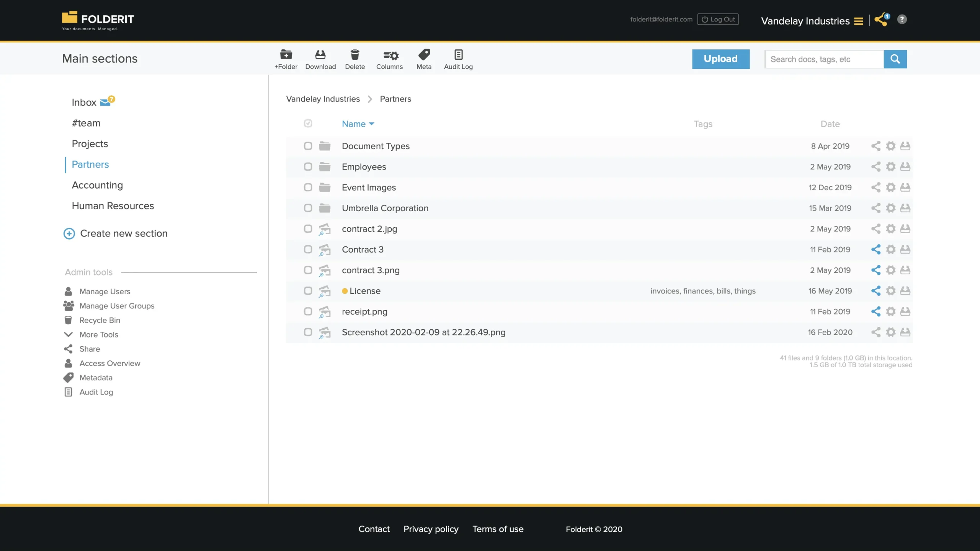The width and height of the screenshot is (980, 551).
Task: Click the help question mark icon
Action: tap(902, 20)
